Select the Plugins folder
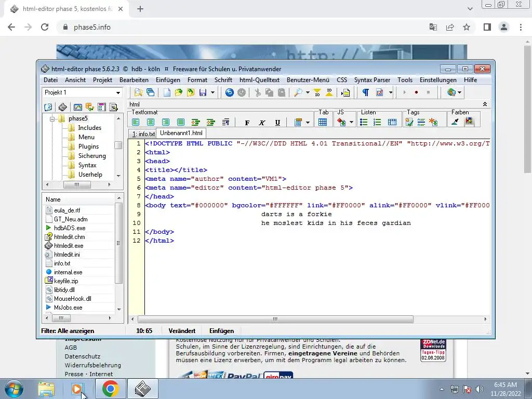Viewport: 532px width, 399px height. coord(88,146)
